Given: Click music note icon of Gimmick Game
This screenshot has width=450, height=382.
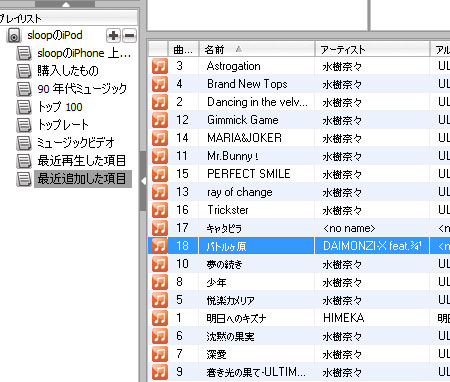Looking at the screenshot, I should pyautogui.click(x=160, y=120).
